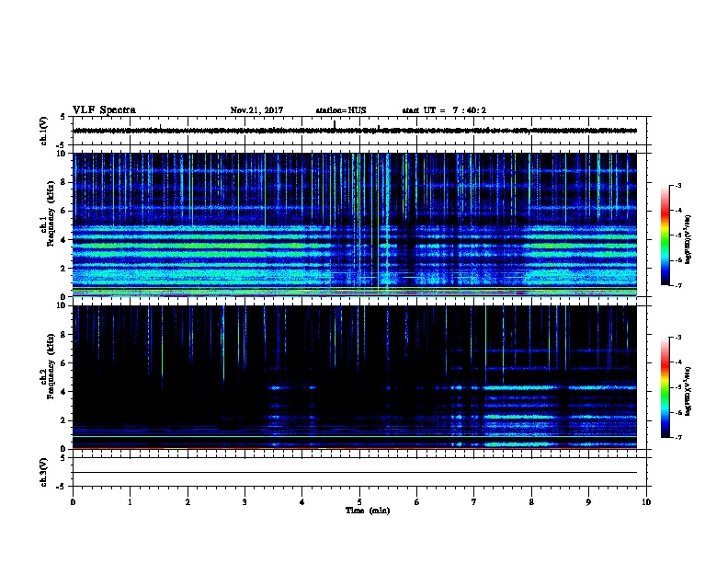Click time axis tick label "1"

(x=130, y=502)
